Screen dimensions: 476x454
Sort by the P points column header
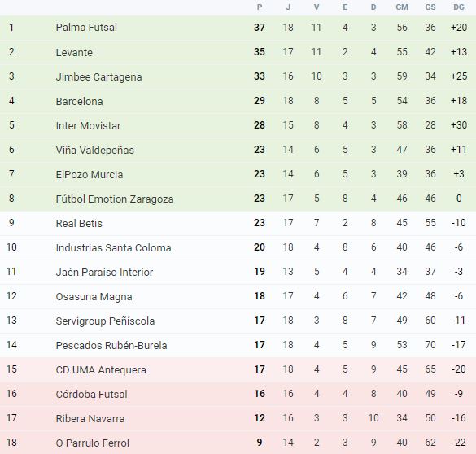(260, 7)
